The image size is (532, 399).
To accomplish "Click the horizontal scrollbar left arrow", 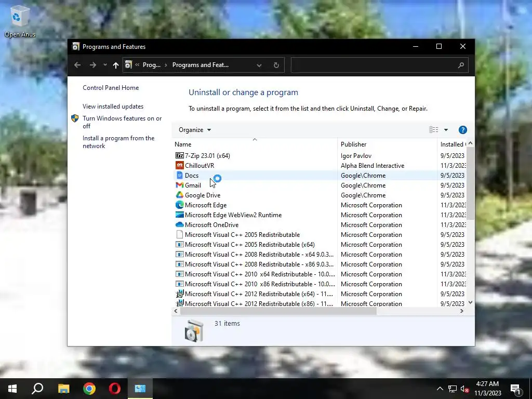I will (x=176, y=311).
